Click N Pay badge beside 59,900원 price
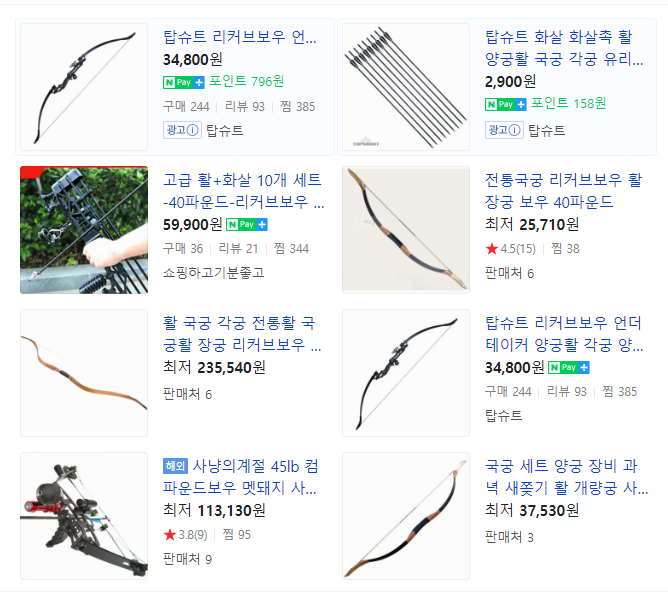 tap(247, 225)
